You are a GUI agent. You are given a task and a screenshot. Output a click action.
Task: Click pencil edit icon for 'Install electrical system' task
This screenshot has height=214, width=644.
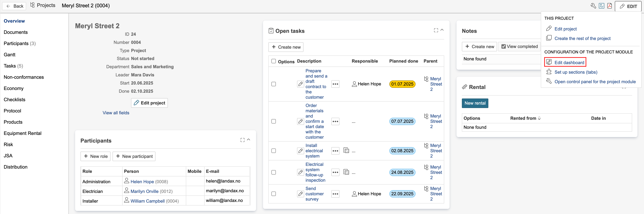coord(300,151)
